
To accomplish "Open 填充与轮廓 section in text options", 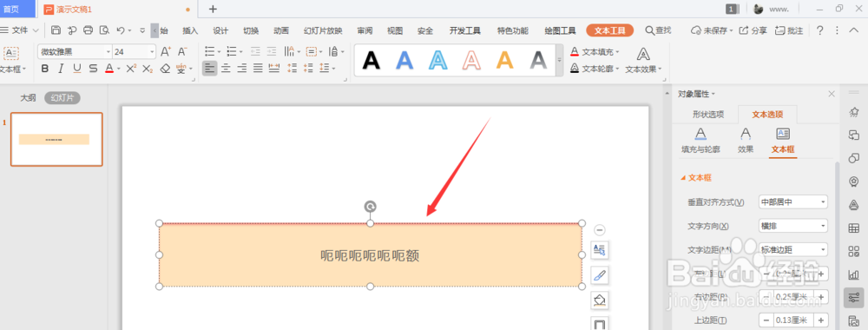I will [x=700, y=141].
